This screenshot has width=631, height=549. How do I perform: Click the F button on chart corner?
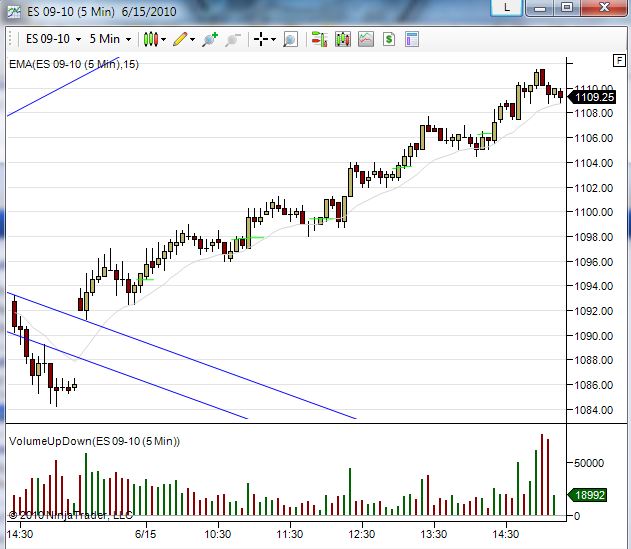pos(619,61)
